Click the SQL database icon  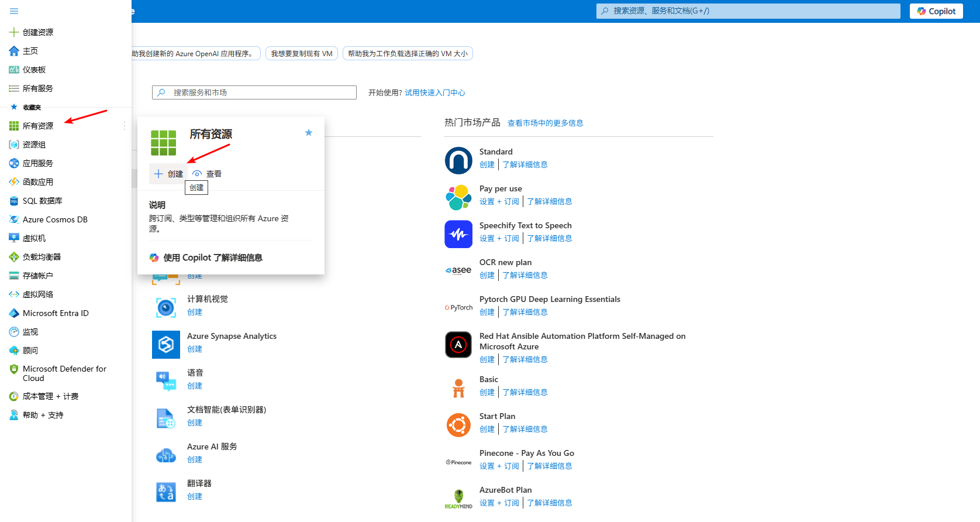pyautogui.click(x=14, y=201)
